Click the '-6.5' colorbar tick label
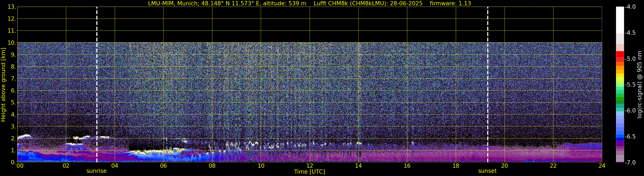 tap(630, 137)
